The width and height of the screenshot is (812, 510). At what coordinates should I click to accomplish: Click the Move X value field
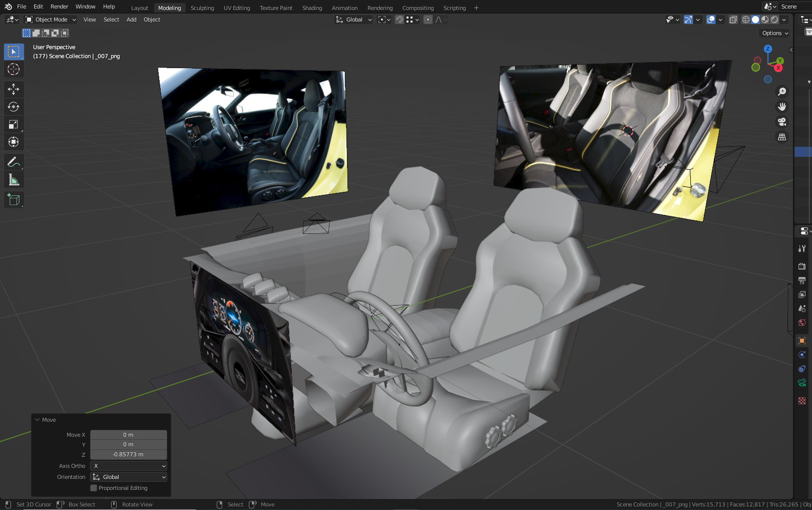pyautogui.click(x=129, y=435)
